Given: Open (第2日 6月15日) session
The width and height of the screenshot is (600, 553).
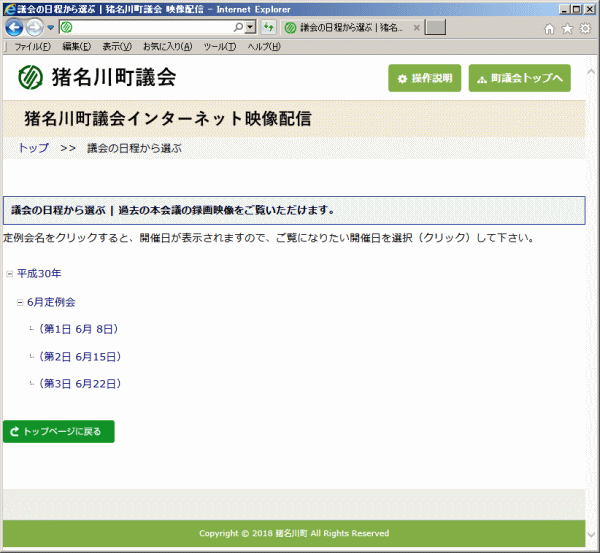Looking at the screenshot, I should click(x=80, y=357).
